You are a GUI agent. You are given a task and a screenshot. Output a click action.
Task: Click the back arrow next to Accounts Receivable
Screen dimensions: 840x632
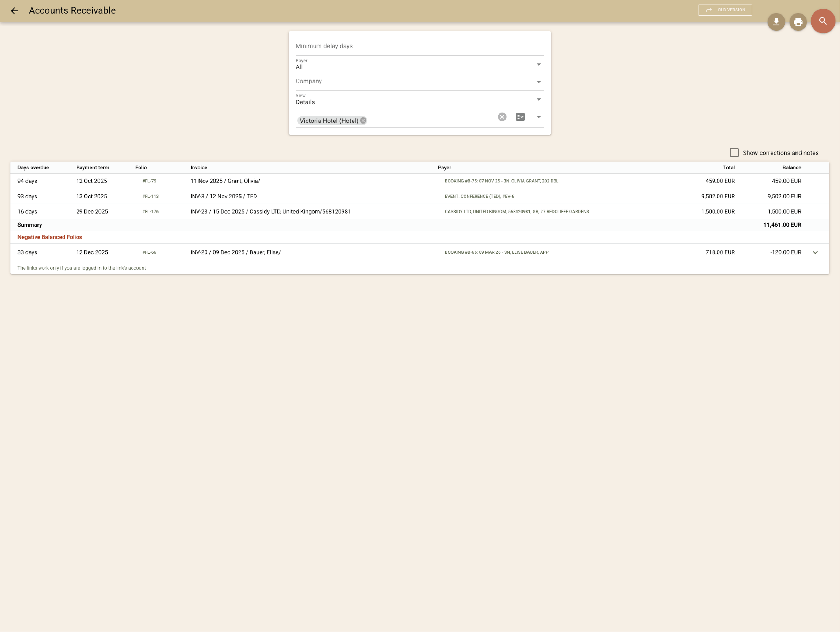coord(15,11)
